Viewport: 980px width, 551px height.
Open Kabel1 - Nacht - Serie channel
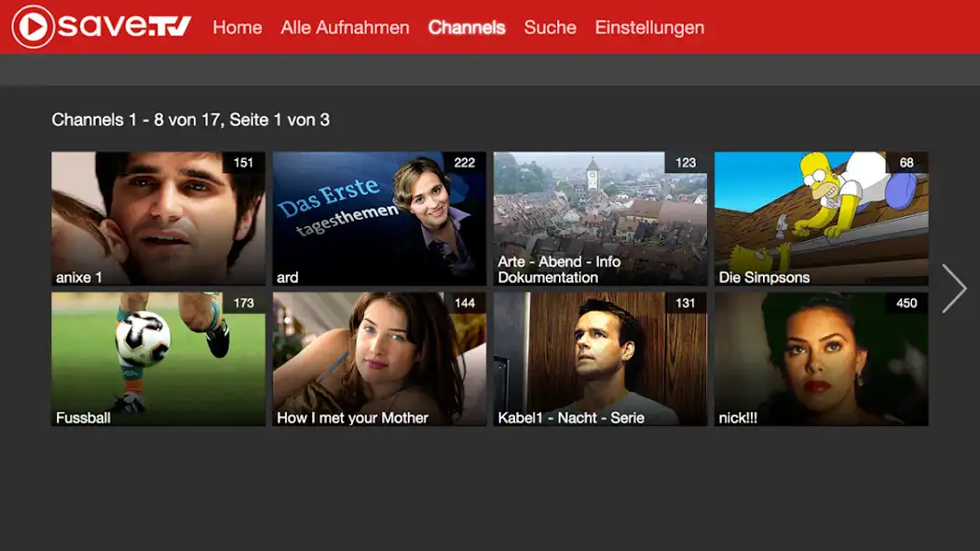pyautogui.click(x=599, y=357)
